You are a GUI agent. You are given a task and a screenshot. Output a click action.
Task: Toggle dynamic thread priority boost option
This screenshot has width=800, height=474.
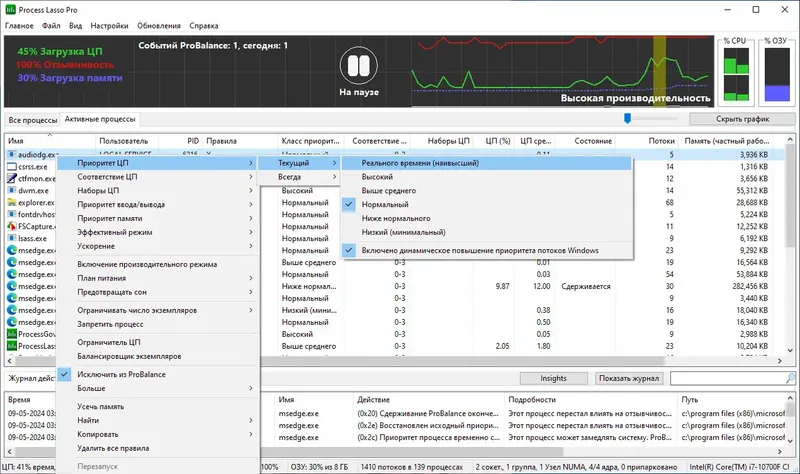click(x=487, y=251)
